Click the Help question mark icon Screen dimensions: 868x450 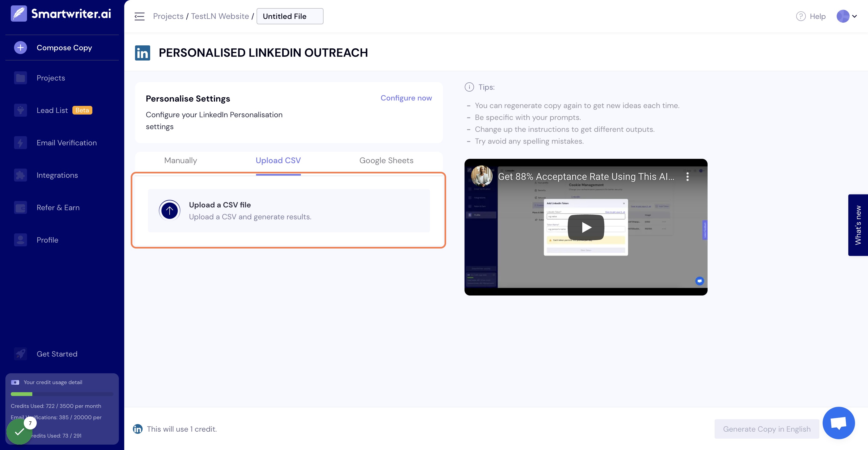pos(800,16)
